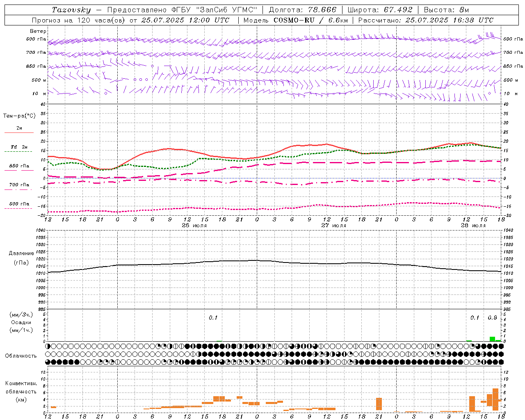Click the 'Давление' pressure label
525x420 pixels.
pos(21,253)
